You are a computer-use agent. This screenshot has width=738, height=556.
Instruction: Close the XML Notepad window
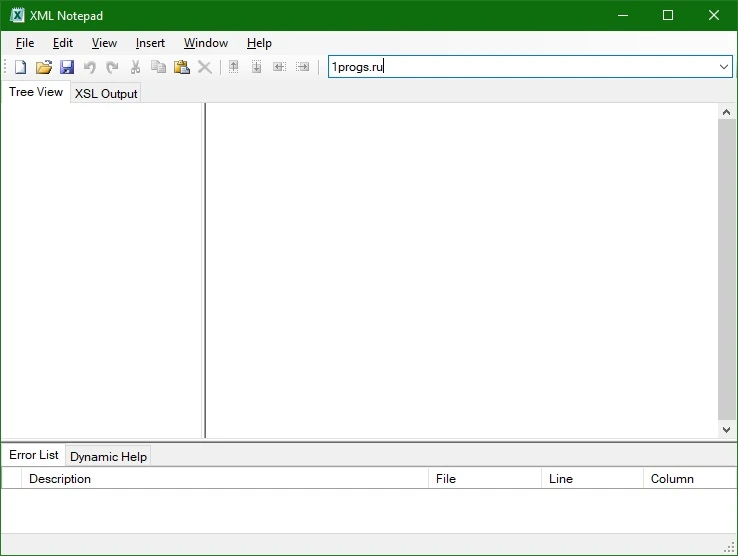714,15
